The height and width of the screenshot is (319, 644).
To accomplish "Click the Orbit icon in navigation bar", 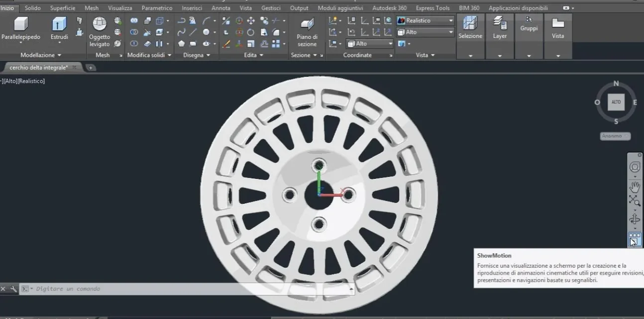I will point(635,219).
